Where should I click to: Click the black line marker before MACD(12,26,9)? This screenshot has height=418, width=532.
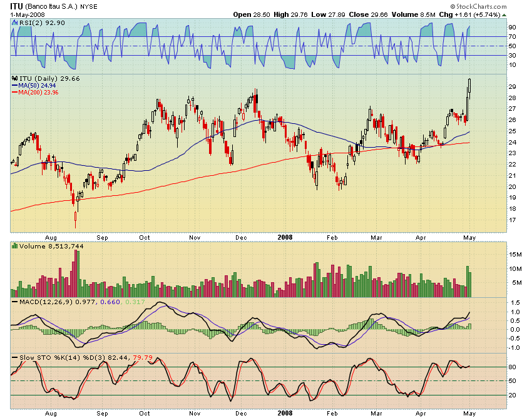(x=14, y=302)
